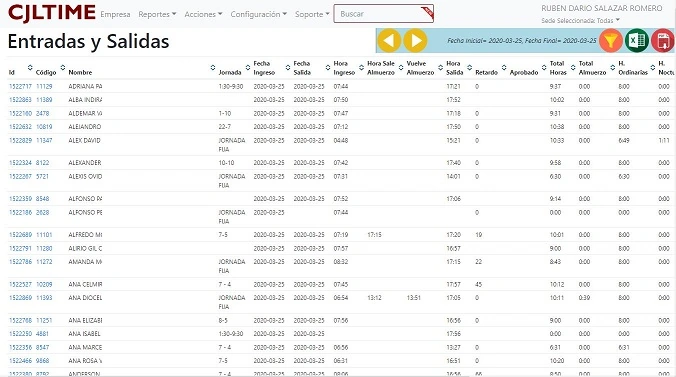
Task: Select total almuerzo value 0:39
Action: (x=584, y=298)
